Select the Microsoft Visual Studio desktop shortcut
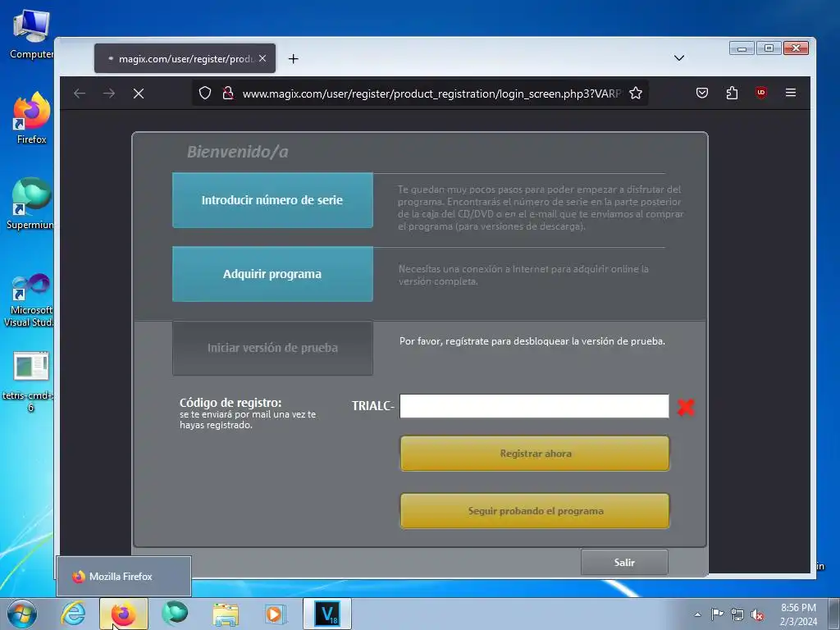840x630 pixels. point(30,300)
